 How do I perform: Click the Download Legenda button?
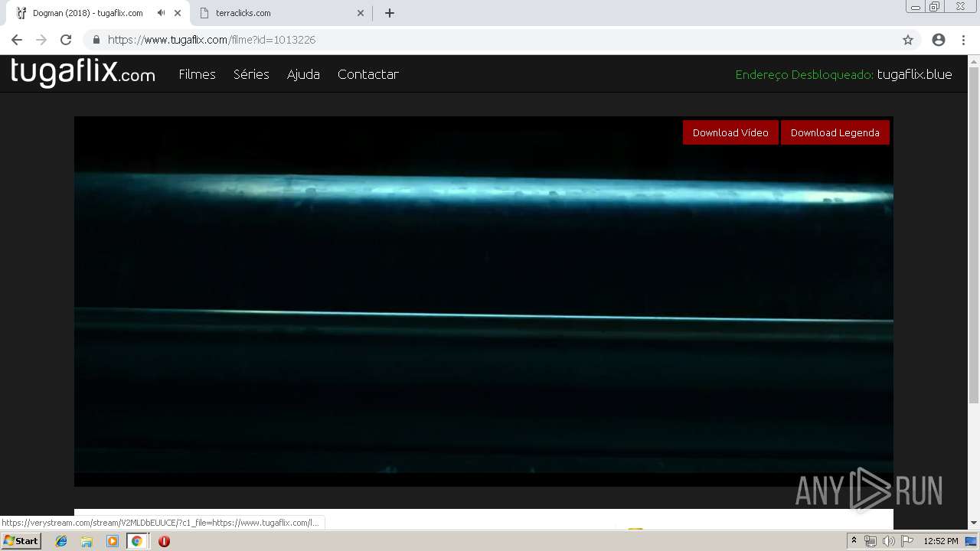pyautogui.click(x=835, y=132)
